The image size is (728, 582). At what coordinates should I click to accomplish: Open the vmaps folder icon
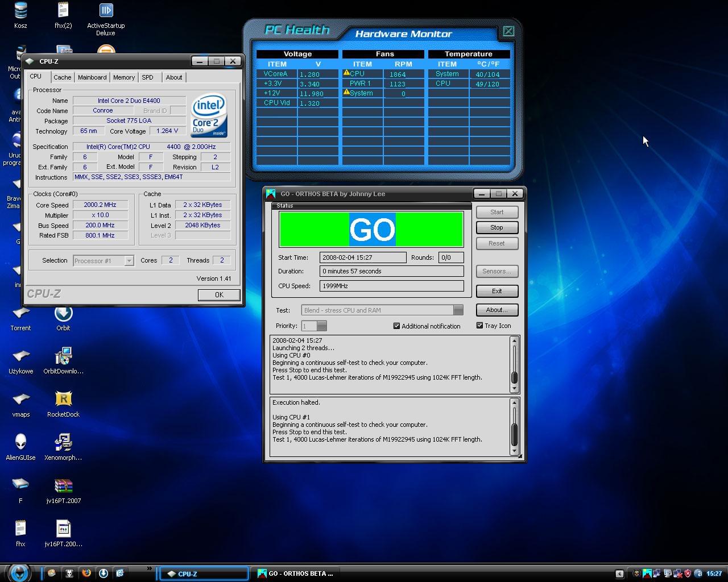(x=20, y=404)
